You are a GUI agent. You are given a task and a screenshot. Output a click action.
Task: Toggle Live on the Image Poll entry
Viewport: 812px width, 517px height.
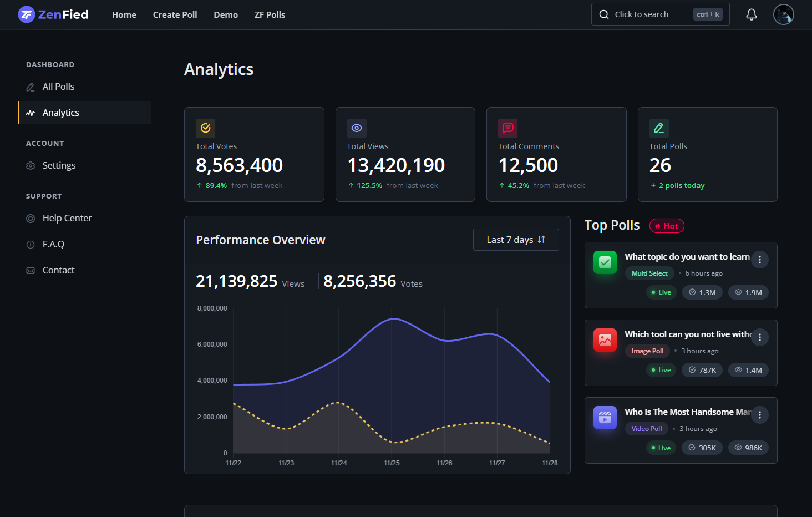pyautogui.click(x=661, y=369)
